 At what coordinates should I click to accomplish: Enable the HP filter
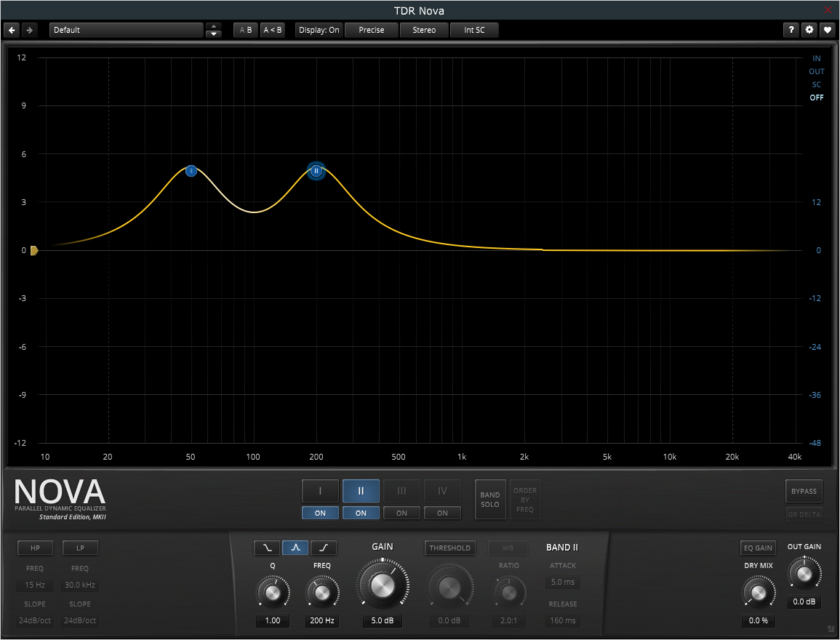(x=35, y=548)
